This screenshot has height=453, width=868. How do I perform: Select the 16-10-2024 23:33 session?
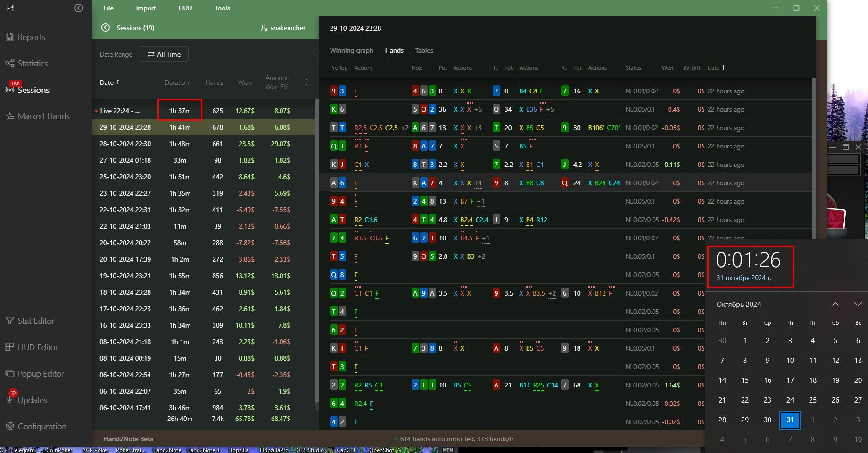point(204,325)
